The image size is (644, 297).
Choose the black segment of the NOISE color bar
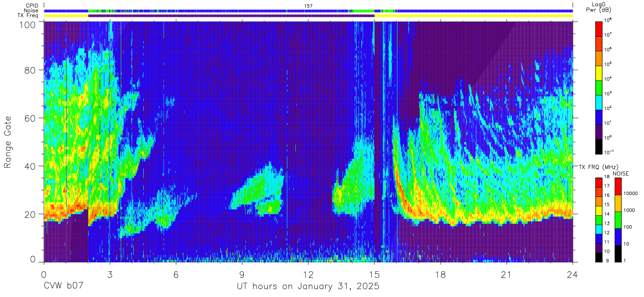[618, 253]
